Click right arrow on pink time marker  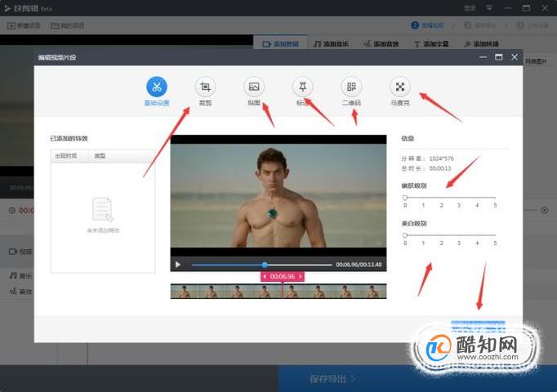(x=301, y=276)
